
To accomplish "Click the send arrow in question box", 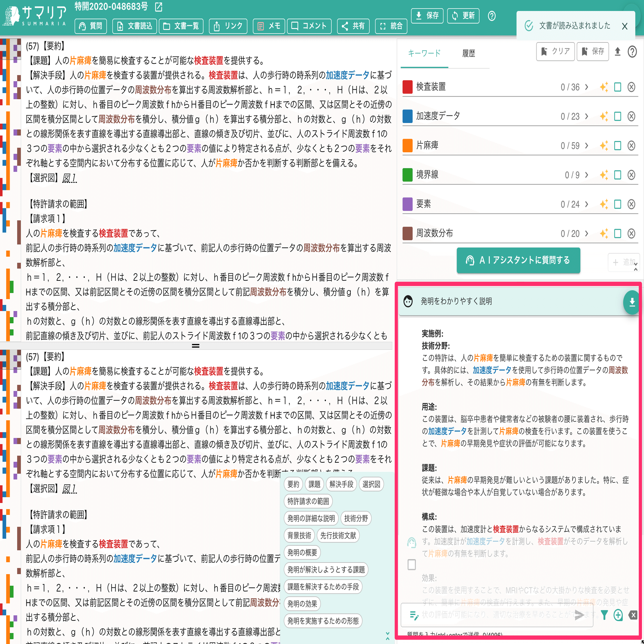I will (580, 615).
